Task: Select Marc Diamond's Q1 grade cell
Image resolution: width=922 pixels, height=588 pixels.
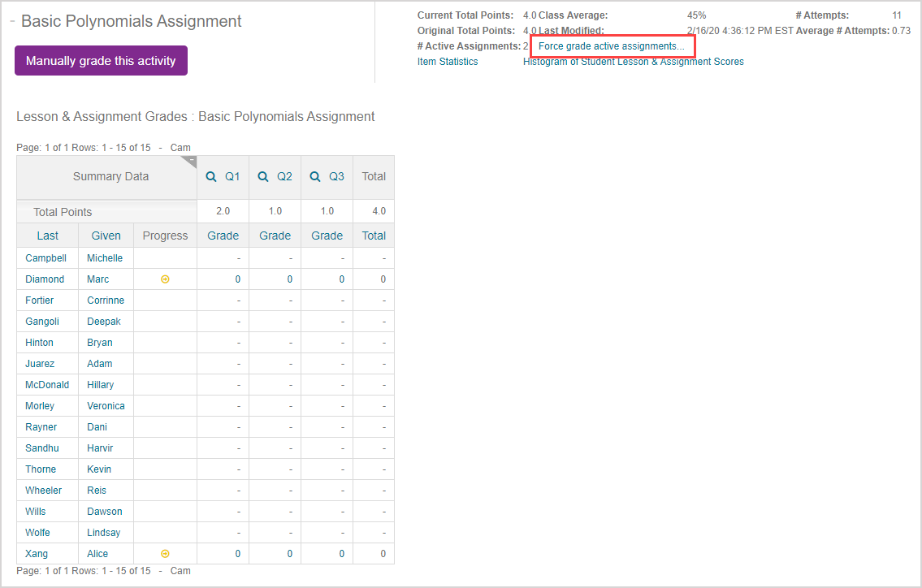Action: coord(223,279)
